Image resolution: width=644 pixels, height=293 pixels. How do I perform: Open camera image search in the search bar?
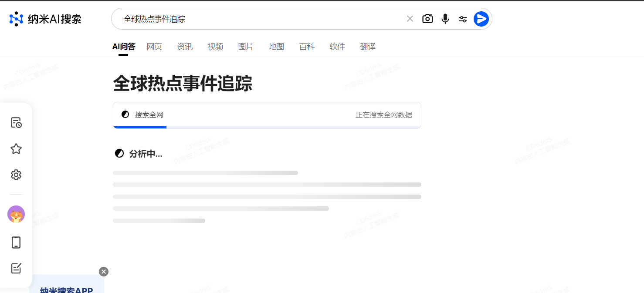[427, 18]
